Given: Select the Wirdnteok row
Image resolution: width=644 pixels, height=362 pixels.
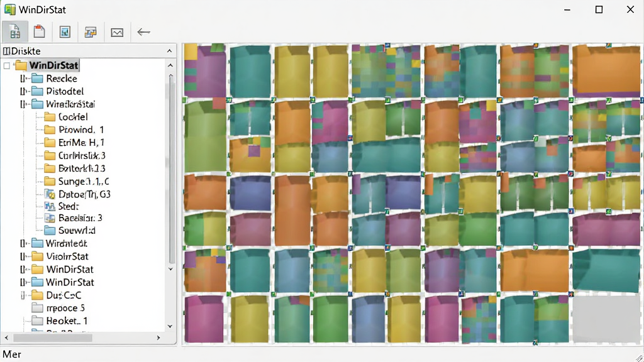Looking at the screenshot, I should click(x=66, y=243).
